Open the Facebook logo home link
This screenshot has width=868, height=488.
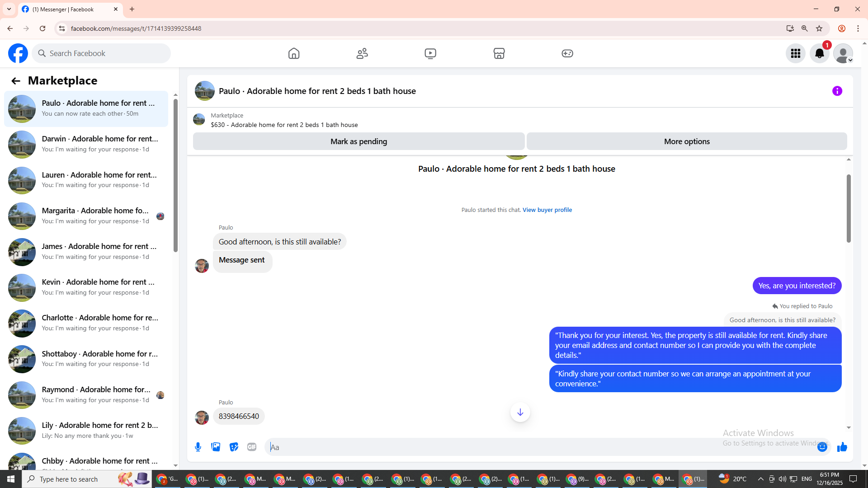coord(18,53)
